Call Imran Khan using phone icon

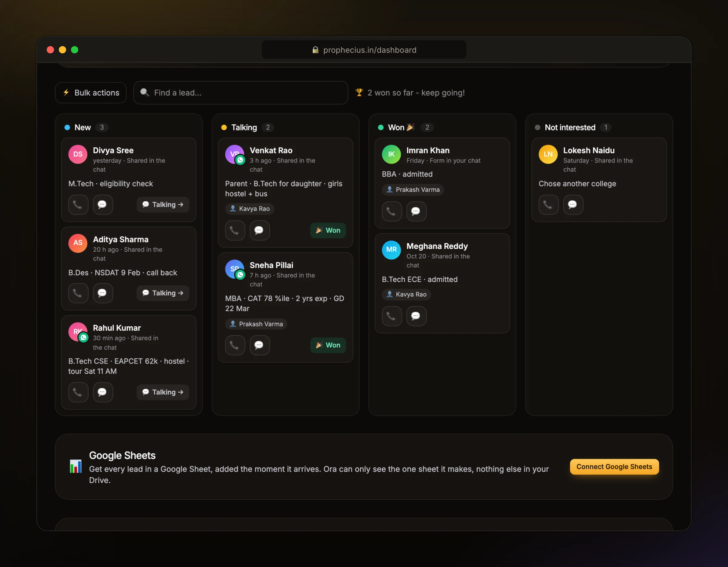click(x=392, y=211)
